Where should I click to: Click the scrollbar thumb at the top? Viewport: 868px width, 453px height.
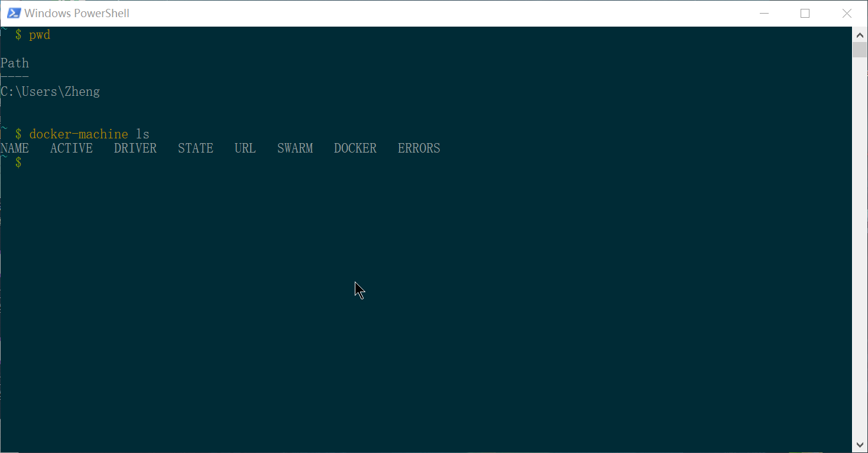(x=860, y=49)
